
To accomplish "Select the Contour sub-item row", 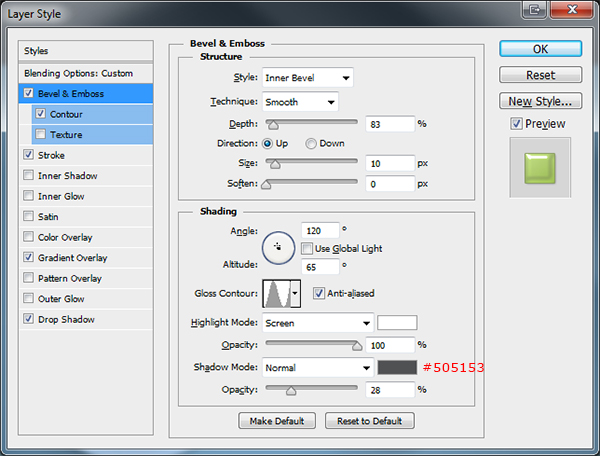I will 92,114.
